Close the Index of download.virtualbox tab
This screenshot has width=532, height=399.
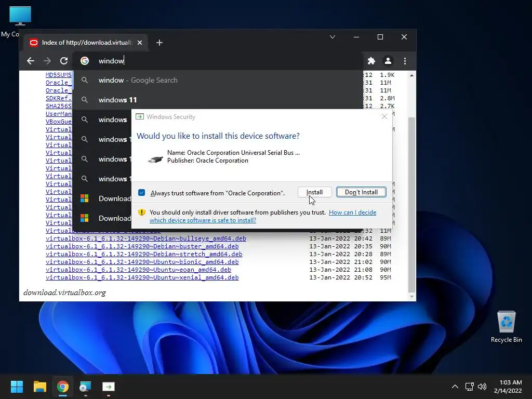[140, 43]
